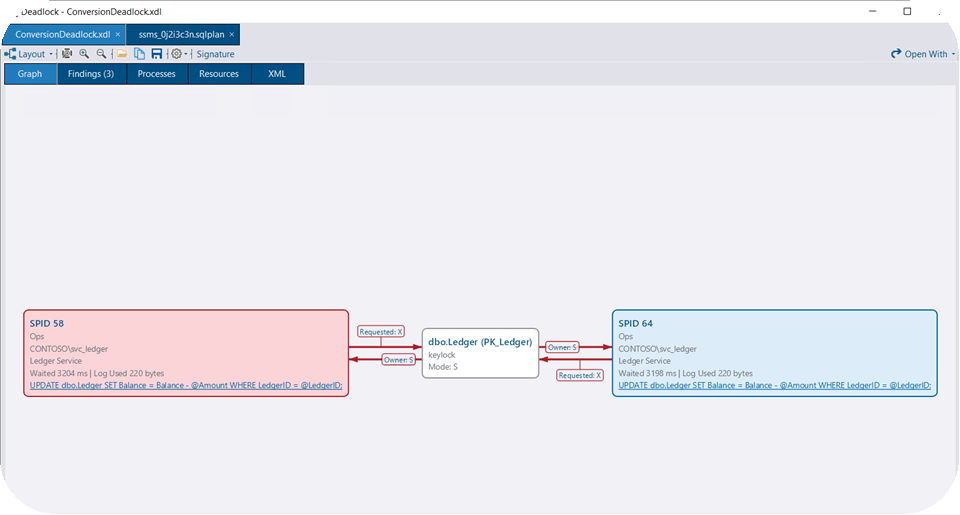Image resolution: width=960 pixels, height=515 pixels.
Task: Open the Findings (3) tab
Action: (x=91, y=73)
